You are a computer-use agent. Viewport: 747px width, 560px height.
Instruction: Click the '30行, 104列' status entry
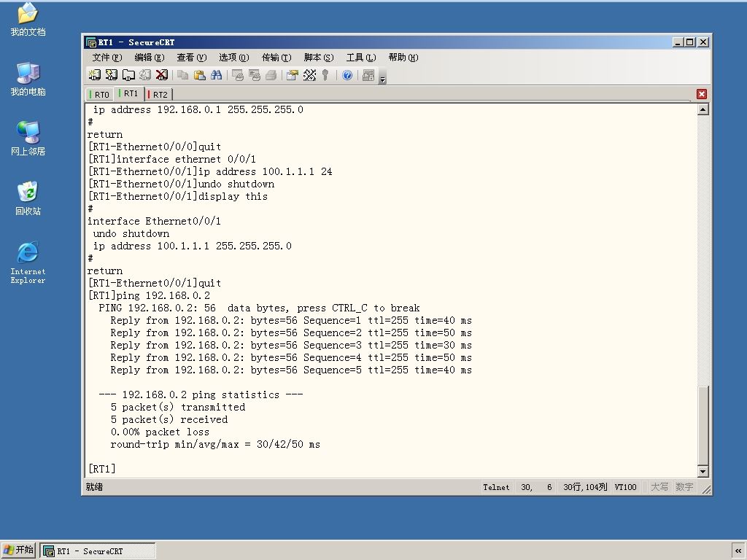pyautogui.click(x=585, y=487)
